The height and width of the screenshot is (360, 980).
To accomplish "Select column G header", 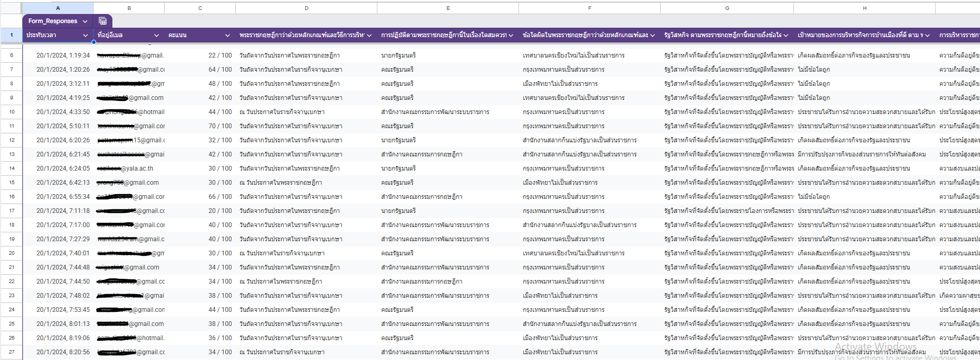I will [x=727, y=8].
